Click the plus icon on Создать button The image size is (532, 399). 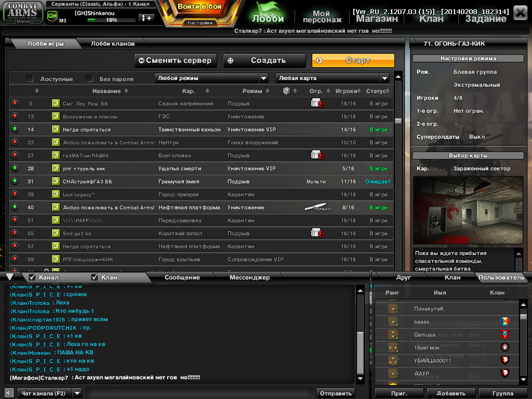tap(230, 60)
